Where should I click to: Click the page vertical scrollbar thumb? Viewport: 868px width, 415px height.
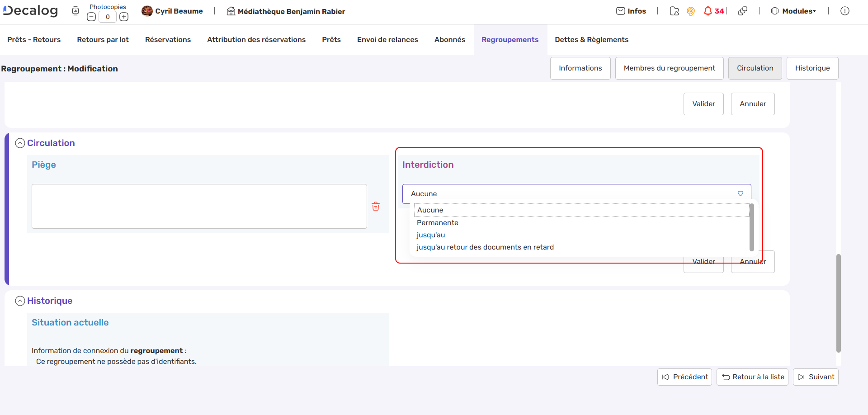click(838, 303)
